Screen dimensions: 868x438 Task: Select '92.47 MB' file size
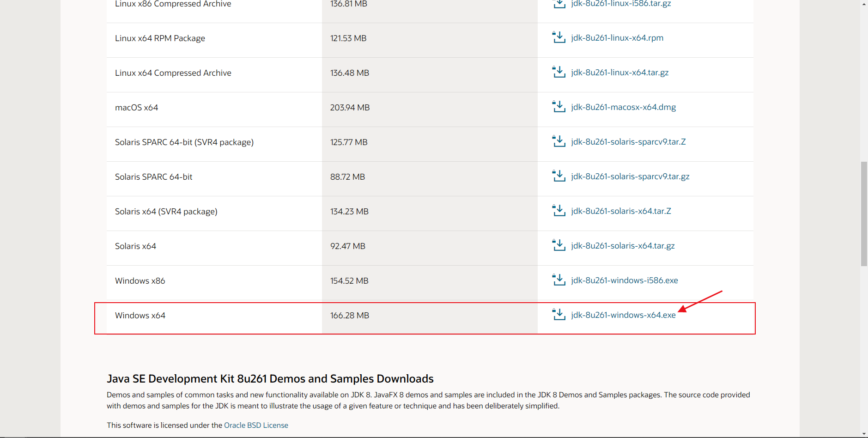[348, 246]
